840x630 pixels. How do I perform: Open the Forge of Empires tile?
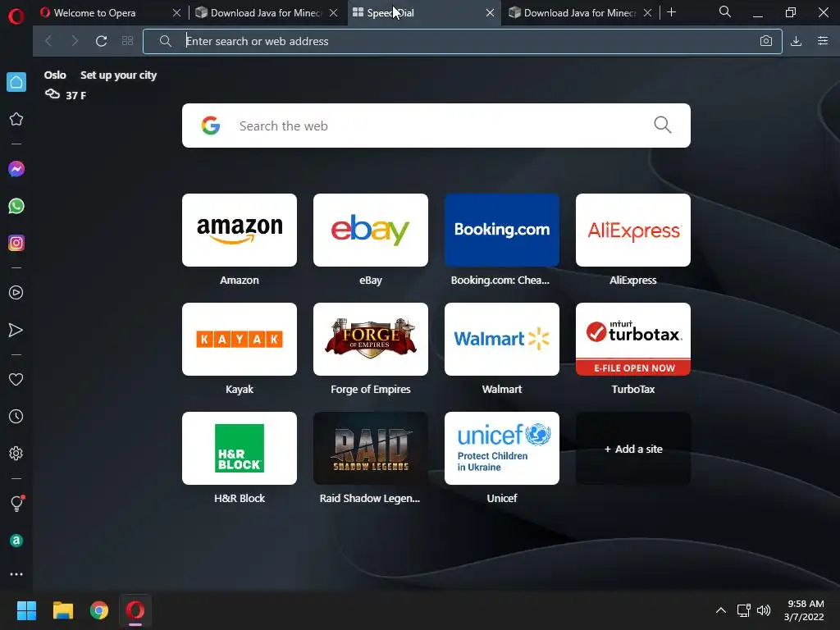[371, 339]
